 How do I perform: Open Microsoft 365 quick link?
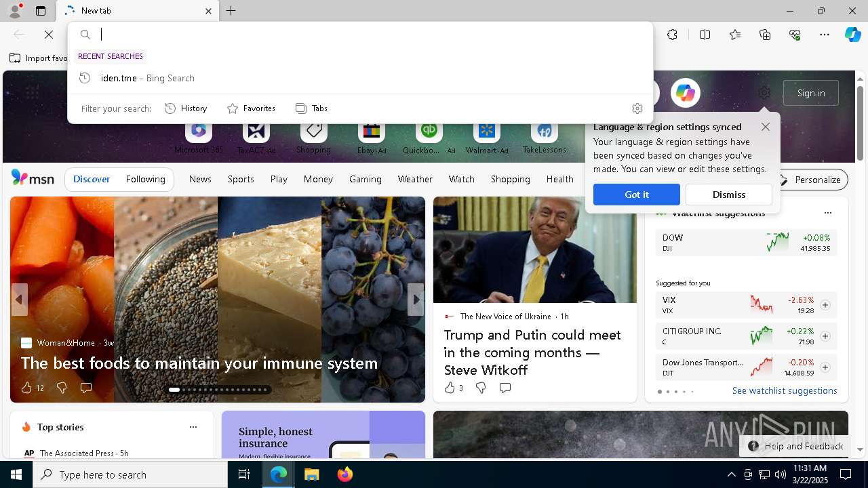click(198, 138)
